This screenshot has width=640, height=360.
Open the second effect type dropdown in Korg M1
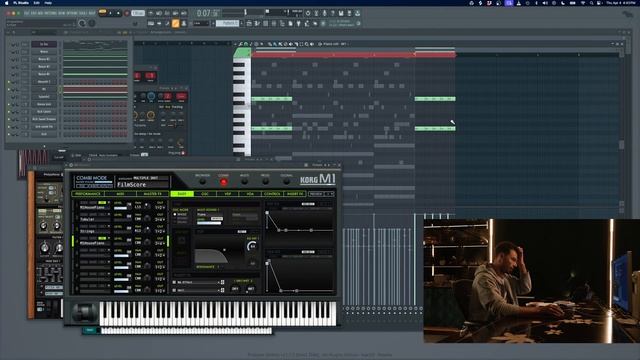(x=199, y=290)
